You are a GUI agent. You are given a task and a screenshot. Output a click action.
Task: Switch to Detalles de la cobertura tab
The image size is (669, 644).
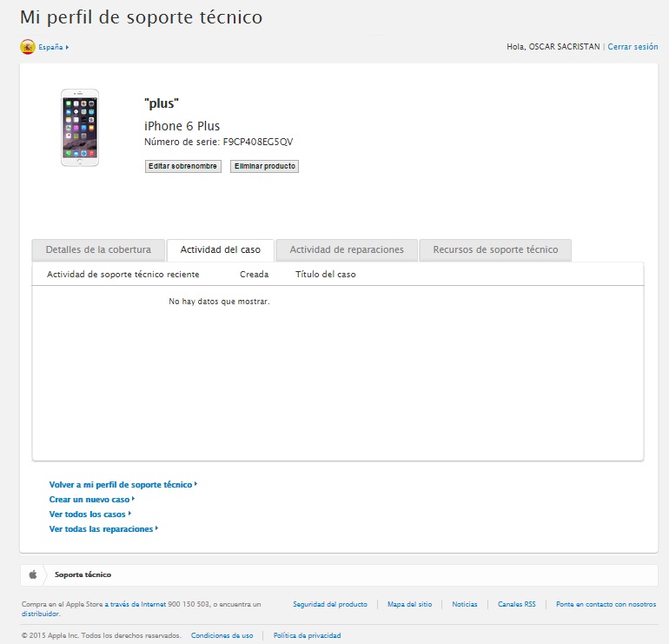click(x=98, y=250)
